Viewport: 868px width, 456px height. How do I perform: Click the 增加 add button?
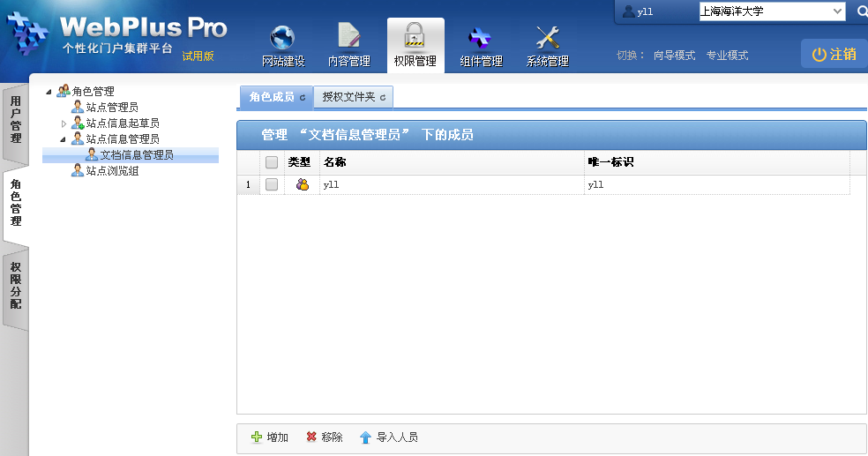(270, 437)
